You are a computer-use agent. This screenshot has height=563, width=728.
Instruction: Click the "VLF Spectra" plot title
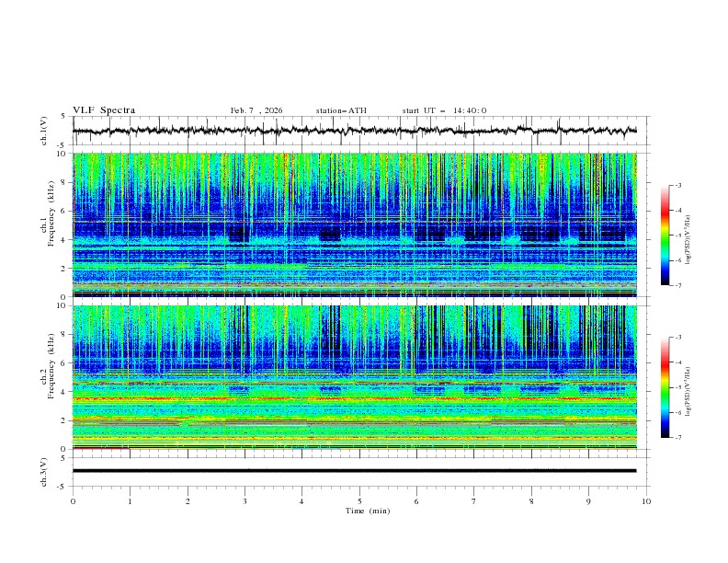tap(104, 110)
